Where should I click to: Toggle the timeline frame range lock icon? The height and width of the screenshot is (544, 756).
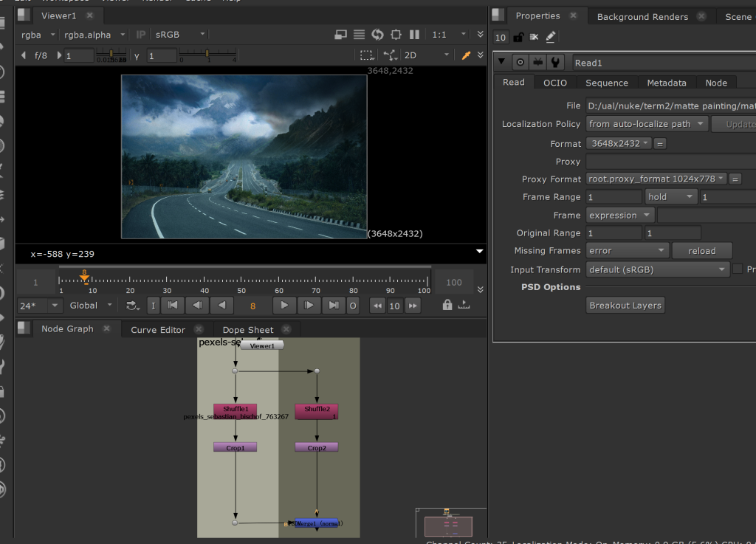tap(447, 305)
